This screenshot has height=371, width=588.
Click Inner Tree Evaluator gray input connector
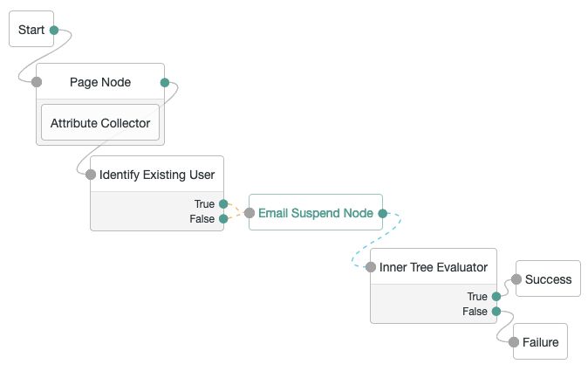371,267
